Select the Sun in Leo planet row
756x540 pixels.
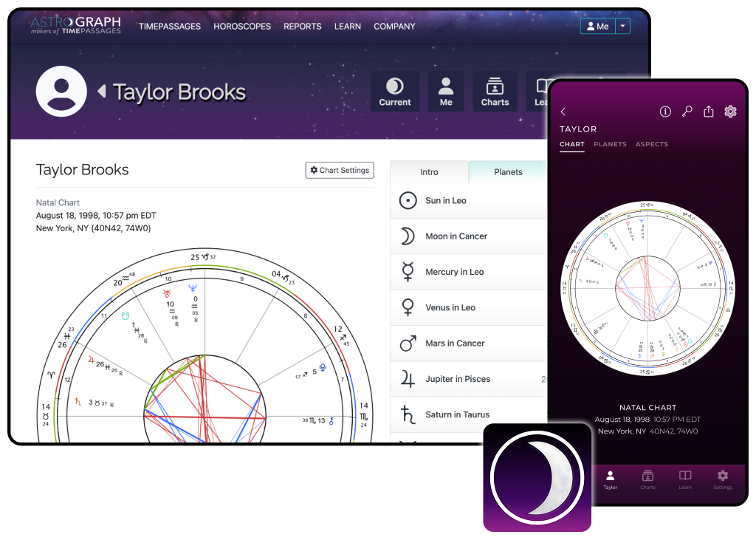443,200
